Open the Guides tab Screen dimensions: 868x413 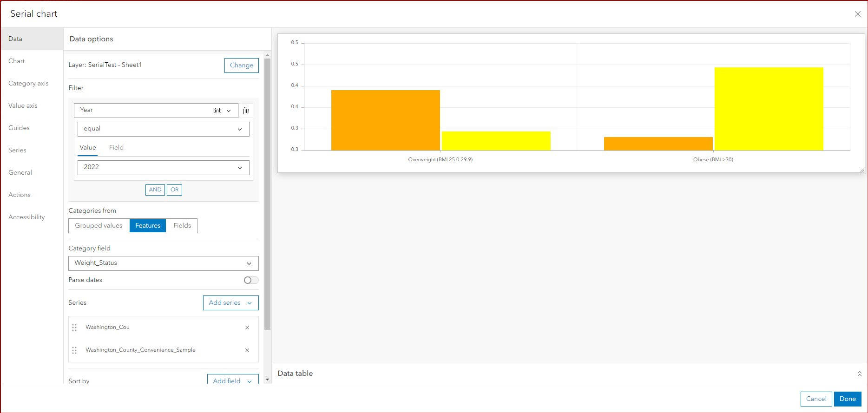[x=32, y=128]
